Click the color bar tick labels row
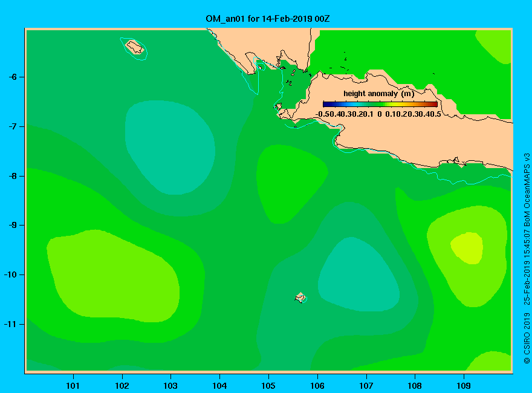 click(x=378, y=114)
